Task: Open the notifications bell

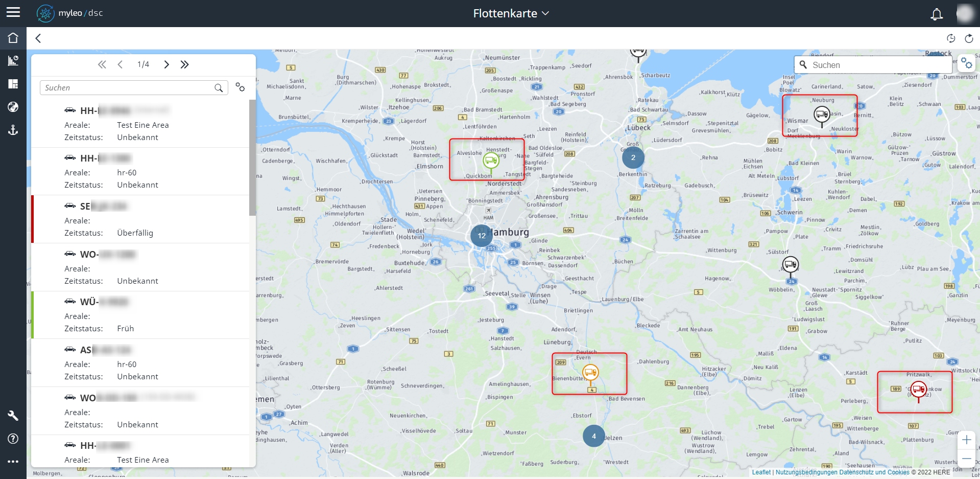Action: (937, 14)
